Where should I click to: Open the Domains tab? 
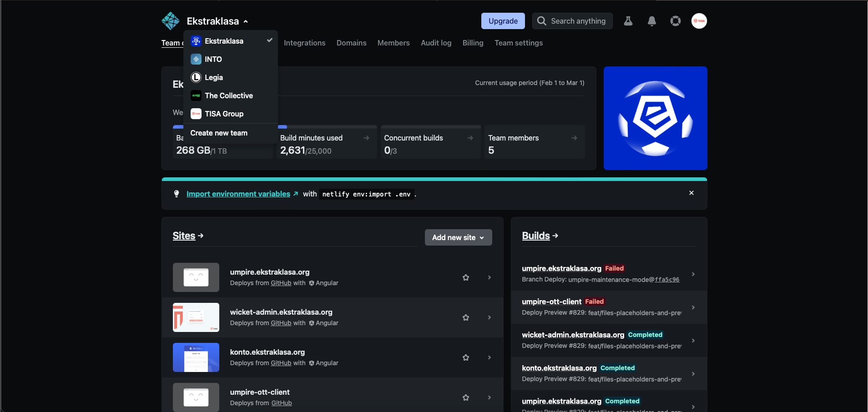click(352, 43)
